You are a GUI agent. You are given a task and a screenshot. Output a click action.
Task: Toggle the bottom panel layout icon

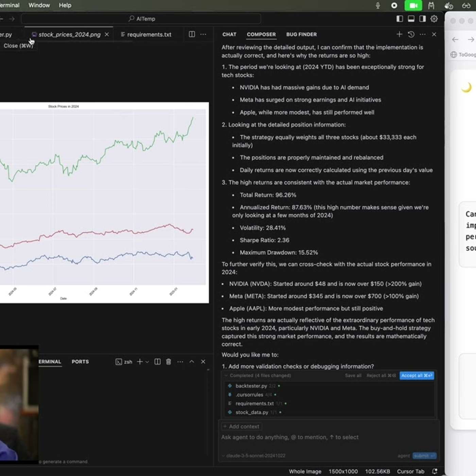pos(411,19)
